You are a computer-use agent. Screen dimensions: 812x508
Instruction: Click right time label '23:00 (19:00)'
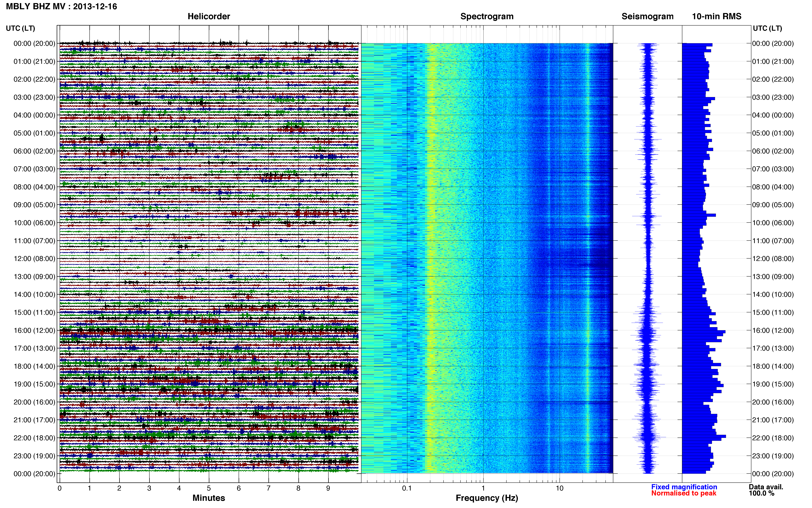tap(773, 456)
